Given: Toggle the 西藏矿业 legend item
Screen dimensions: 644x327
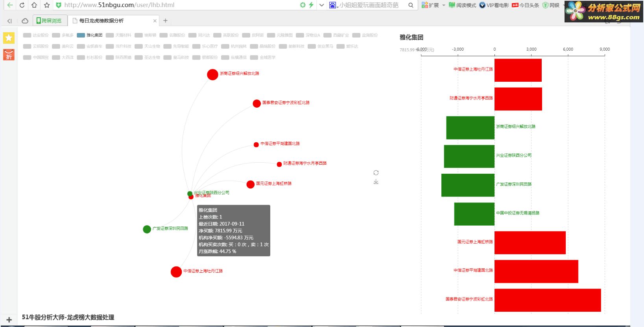Looking at the screenshot, I should click(336, 35).
